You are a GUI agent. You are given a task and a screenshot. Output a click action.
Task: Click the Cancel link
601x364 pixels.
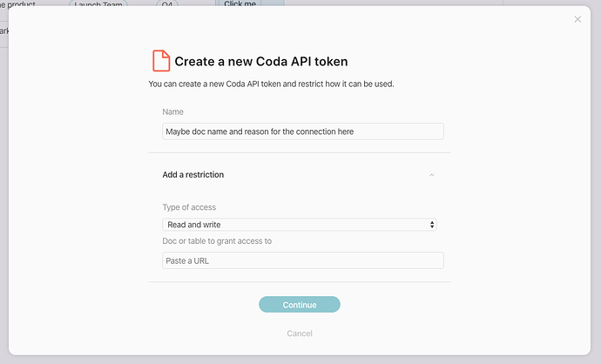pyautogui.click(x=300, y=334)
